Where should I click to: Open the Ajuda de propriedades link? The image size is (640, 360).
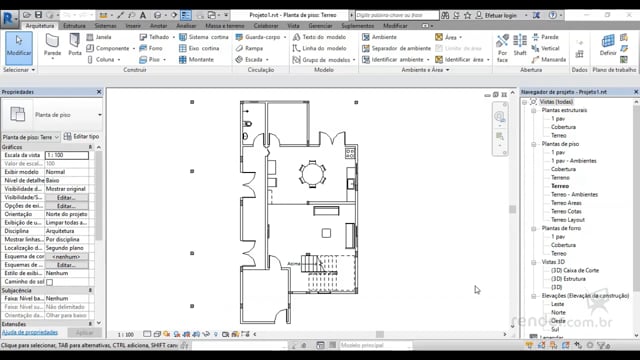(x=30, y=332)
